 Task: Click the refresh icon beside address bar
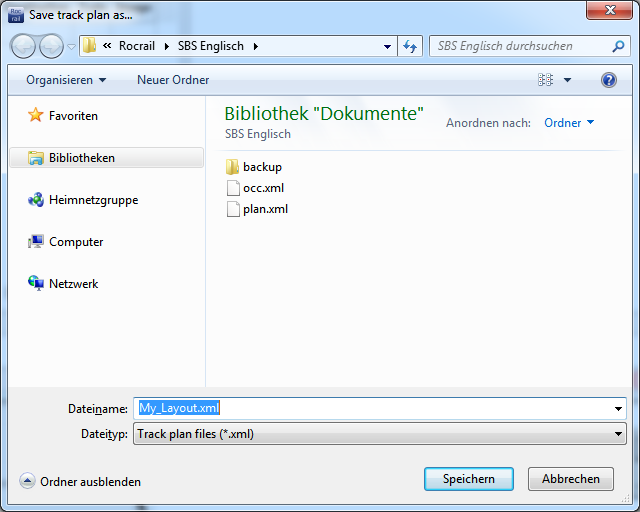(x=409, y=46)
